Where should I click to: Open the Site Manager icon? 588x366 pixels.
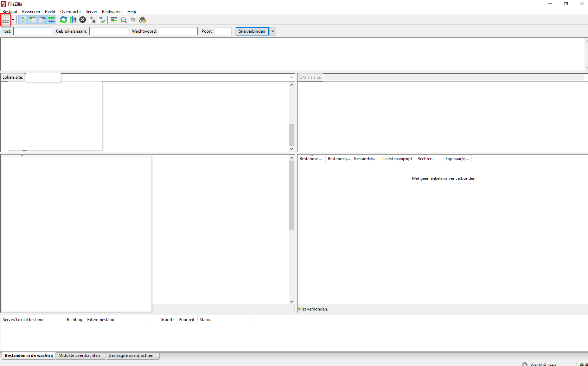point(6,20)
